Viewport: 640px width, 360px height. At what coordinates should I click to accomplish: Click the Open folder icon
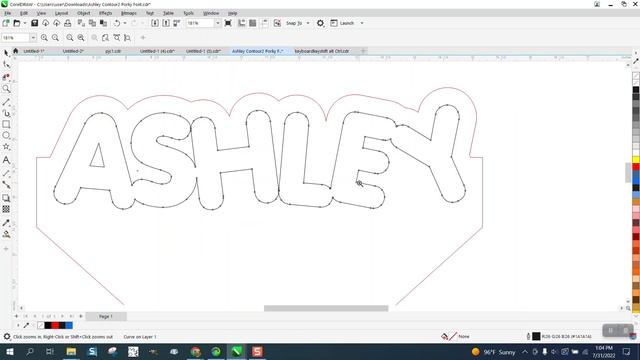coord(17,23)
